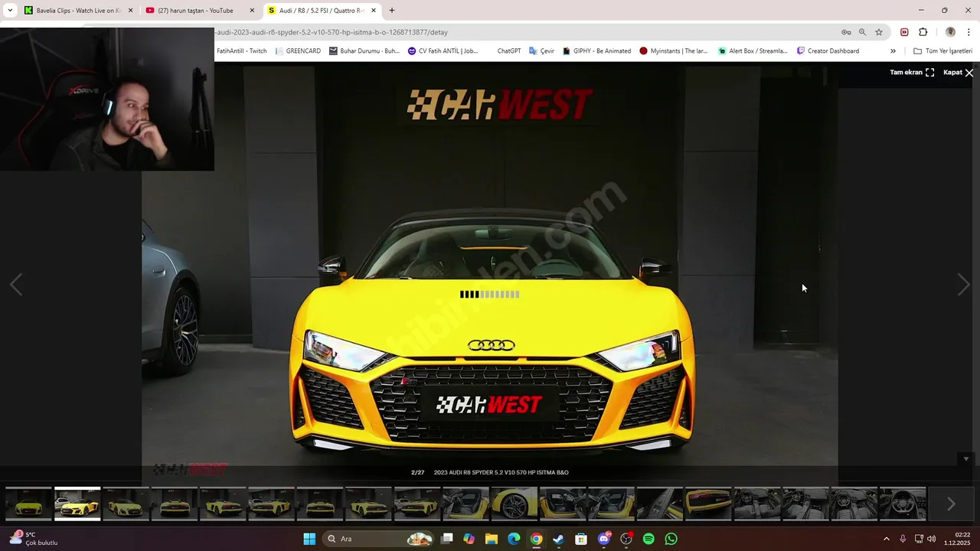Open the saved passwords key icon
Image resolution: width=980 pixels, height=551 pixels.
click(x=846, y=32)
